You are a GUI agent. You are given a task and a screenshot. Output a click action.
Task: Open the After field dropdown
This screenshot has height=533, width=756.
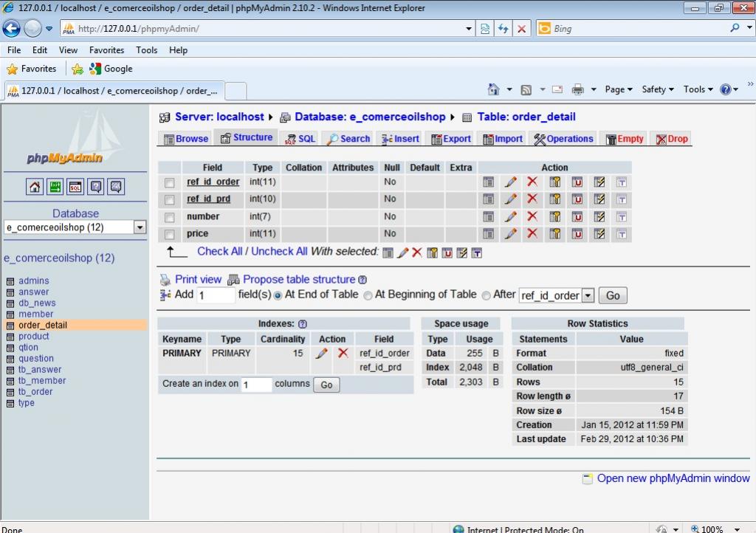[x=588, y=295]
